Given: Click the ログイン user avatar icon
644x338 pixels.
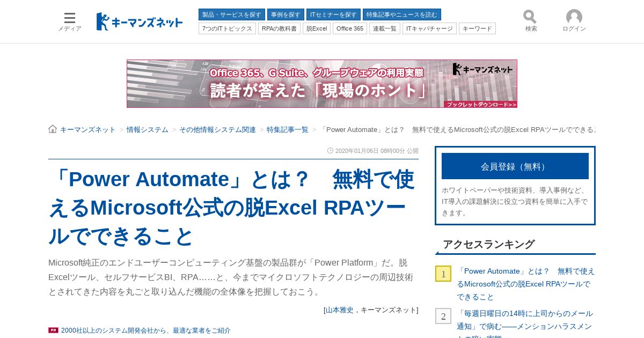Looking at the screenshot, I should (x=574, y=21).
